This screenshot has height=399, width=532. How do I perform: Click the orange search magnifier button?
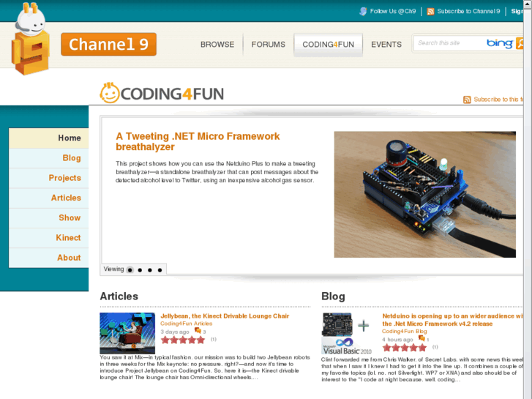pyautogui.click(x=520, y=43)
